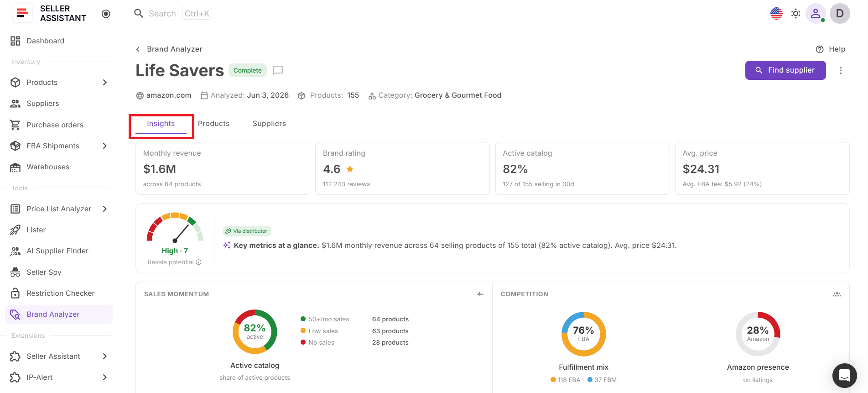The width and height of the screenshot is (868, 393).
Task: Click the Price List Analyzer icon
Action: (x=16, y=209)
